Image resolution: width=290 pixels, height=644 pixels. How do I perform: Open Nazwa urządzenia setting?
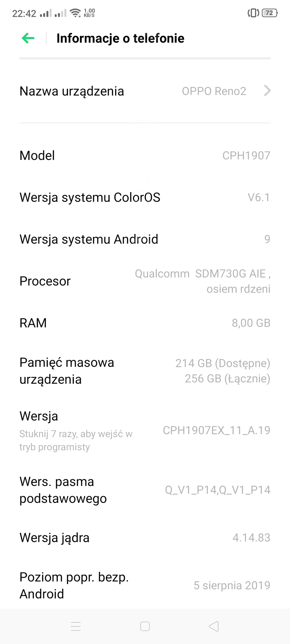(145, 91)
